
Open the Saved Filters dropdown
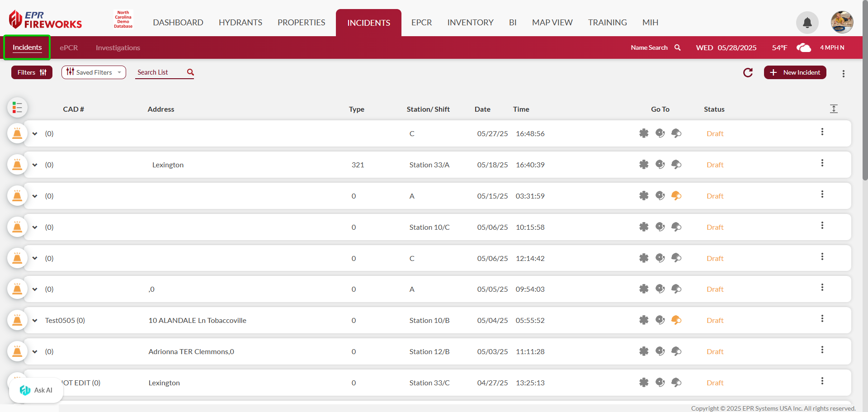(x=94, y=72)
